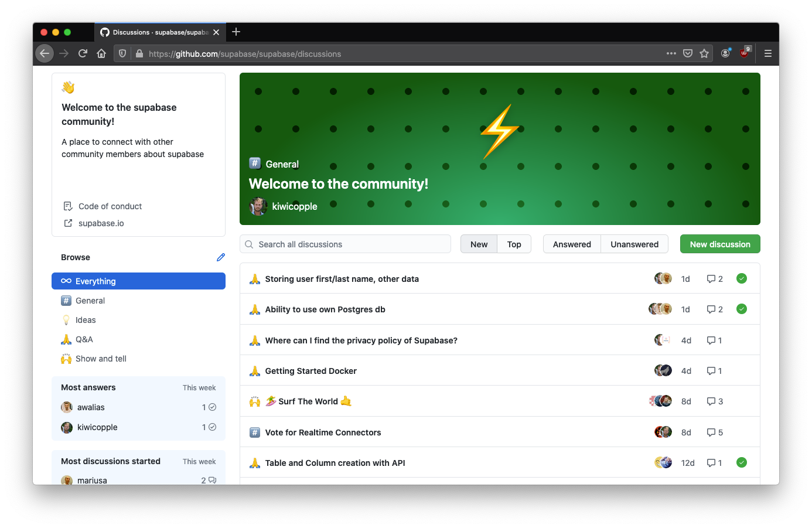Click the Firefox home icon

point(101,53)
